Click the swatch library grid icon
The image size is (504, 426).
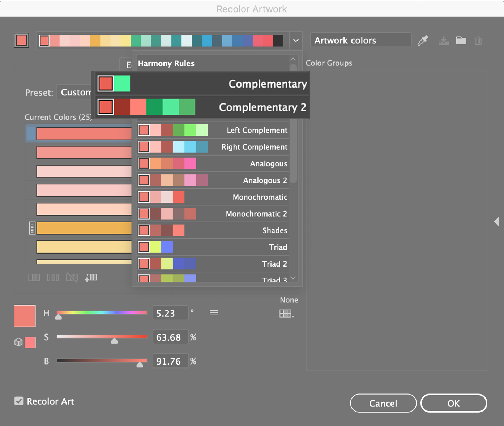pos(286,314)
